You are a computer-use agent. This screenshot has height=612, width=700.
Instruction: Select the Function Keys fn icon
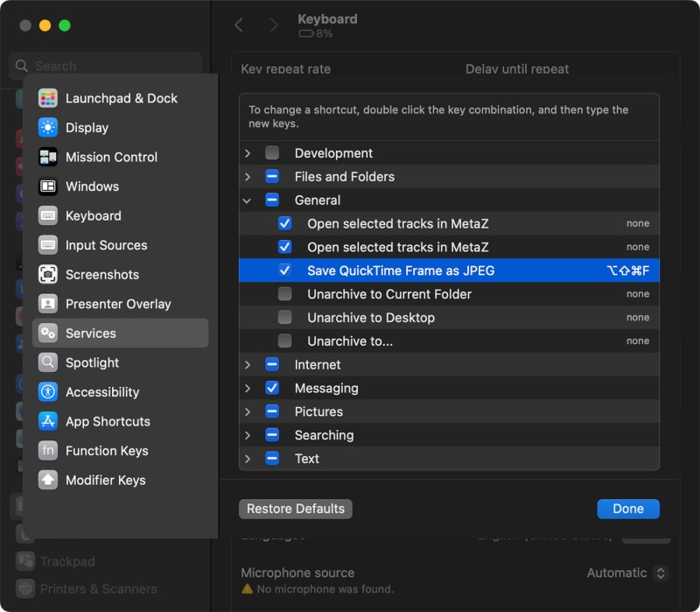48,451
